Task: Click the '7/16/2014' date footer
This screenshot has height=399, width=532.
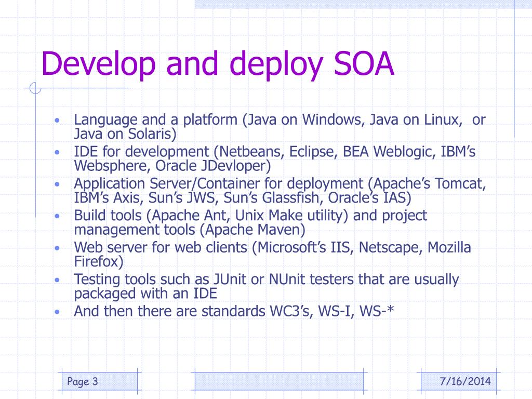Action: [459, 381]
